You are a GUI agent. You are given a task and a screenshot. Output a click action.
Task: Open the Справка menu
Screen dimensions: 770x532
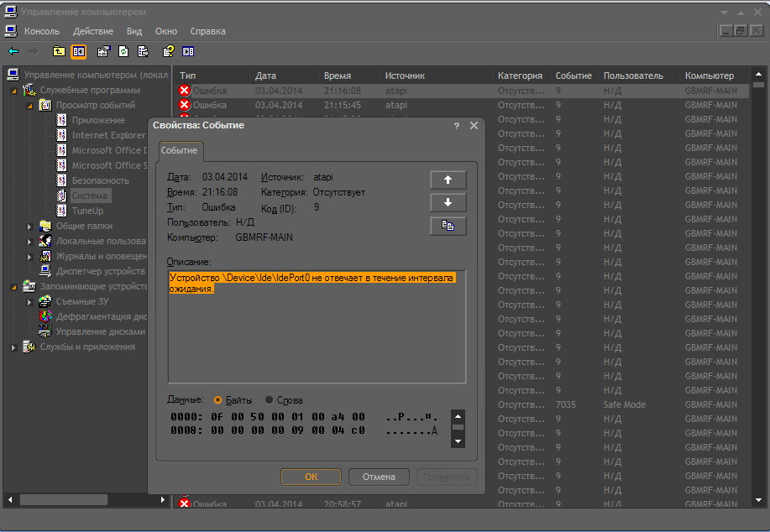[x=207, y=31]
